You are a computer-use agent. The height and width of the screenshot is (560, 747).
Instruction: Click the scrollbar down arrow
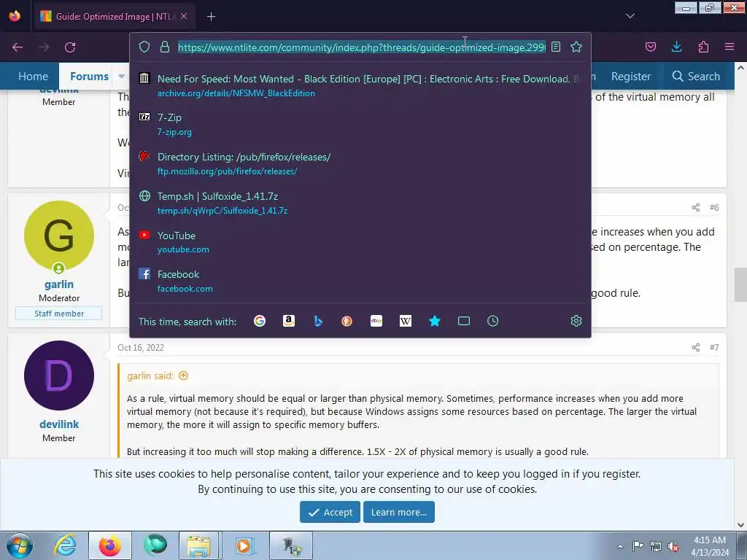point(740,525)
